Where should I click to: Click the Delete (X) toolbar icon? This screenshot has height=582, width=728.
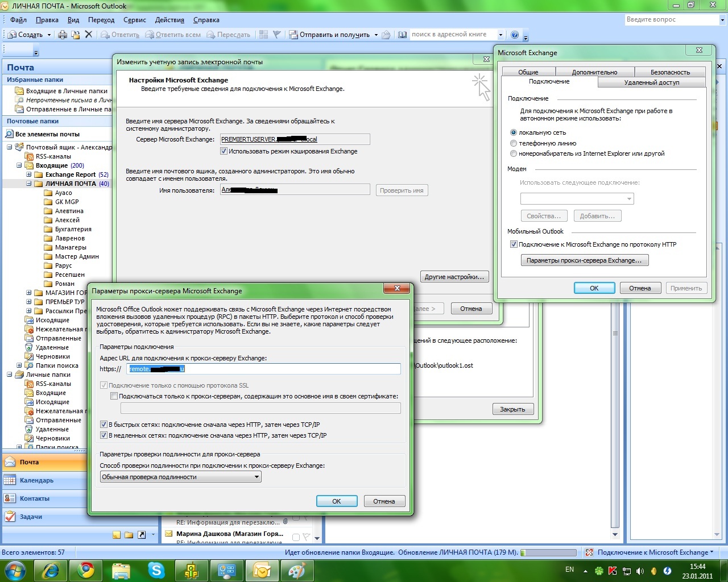tap(88, 35)
